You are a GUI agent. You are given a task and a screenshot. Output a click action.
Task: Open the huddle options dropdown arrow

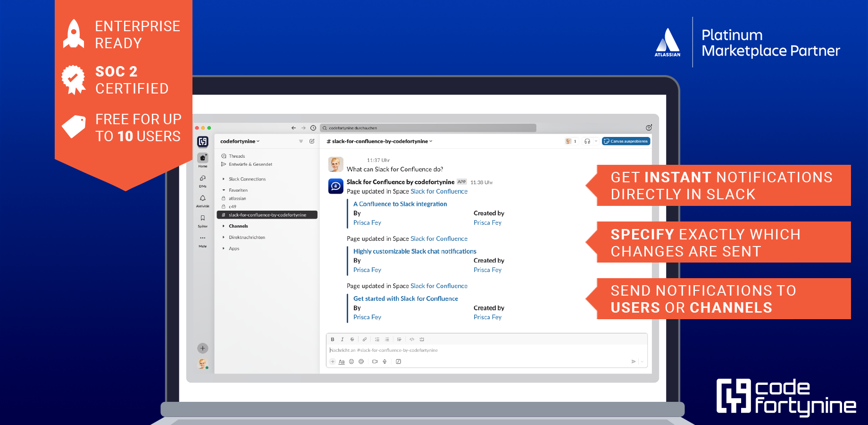596,141
